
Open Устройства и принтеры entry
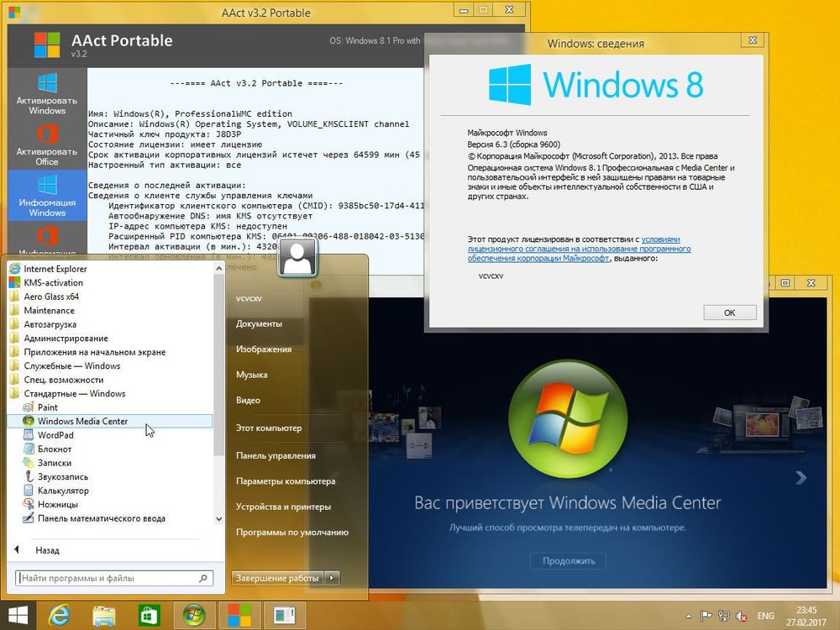pyautogui.click(x=283, y=507)
